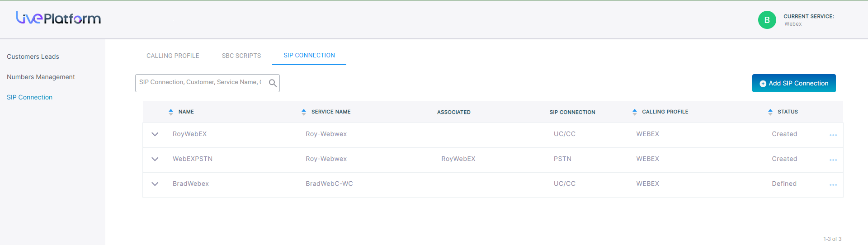Open Numbers Management in the sidebar
The height and width of the screenshot is (245, 868).
(x=41, y=77)
